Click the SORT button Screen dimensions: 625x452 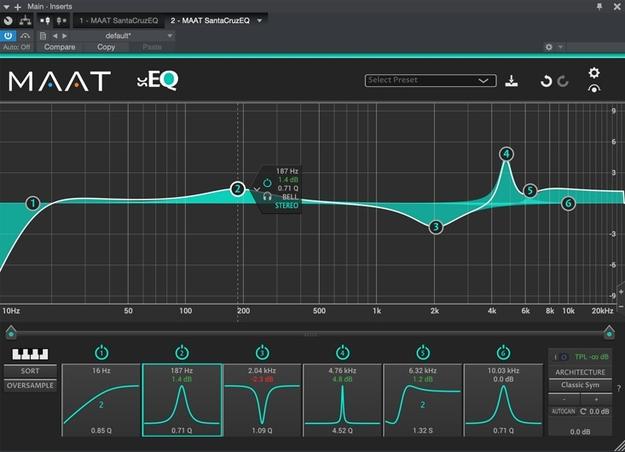coord(30,371)
